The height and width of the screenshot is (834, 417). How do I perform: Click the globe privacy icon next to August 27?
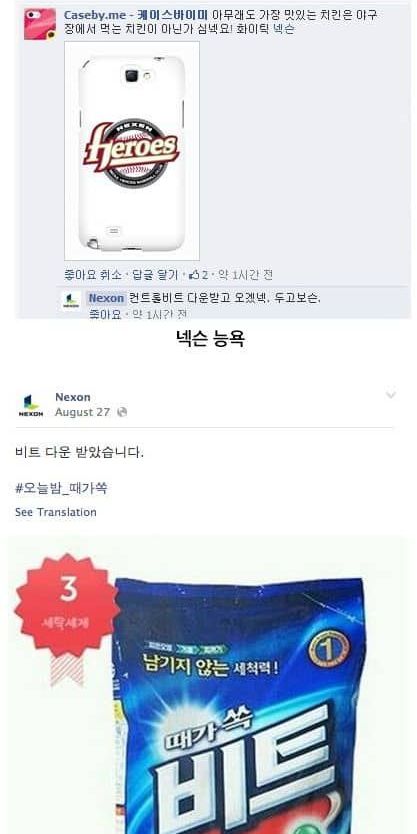(122, 412)
